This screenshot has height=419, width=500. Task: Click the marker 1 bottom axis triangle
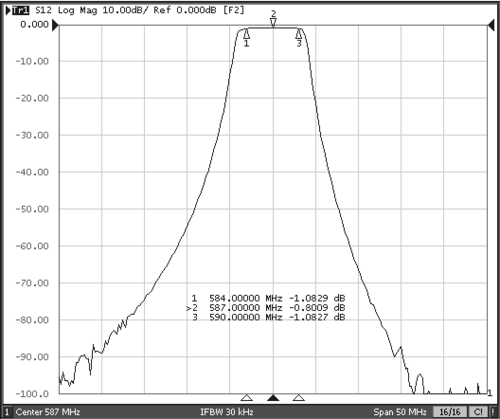(x=246, y=397)
